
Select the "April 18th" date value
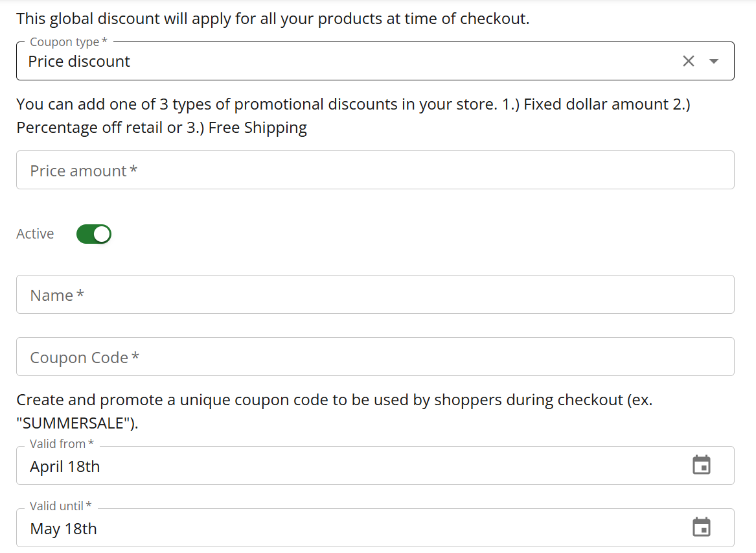coord(65,467)
